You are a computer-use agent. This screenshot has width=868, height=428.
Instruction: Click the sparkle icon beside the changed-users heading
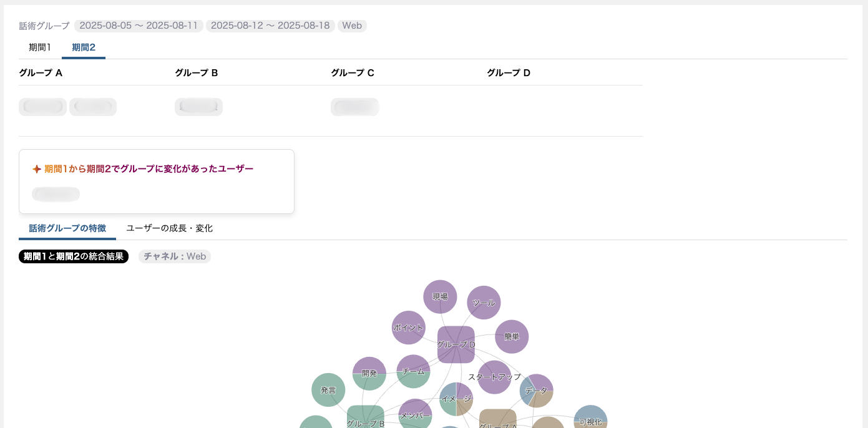point(37,169)
